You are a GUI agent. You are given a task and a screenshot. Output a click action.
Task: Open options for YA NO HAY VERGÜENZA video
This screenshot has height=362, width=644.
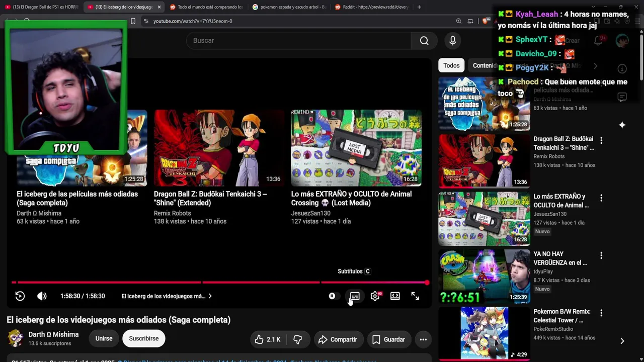tap(601, 255)
